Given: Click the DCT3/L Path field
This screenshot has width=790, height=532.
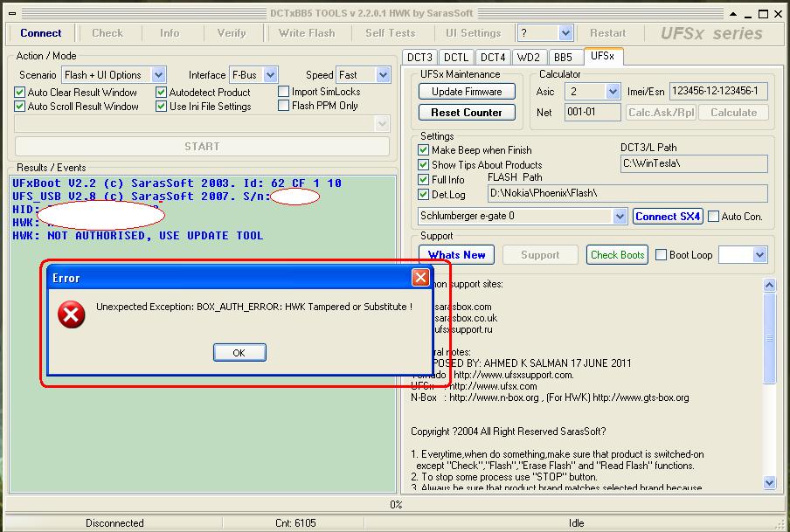Looking at the screenshot, I should 694,163.
